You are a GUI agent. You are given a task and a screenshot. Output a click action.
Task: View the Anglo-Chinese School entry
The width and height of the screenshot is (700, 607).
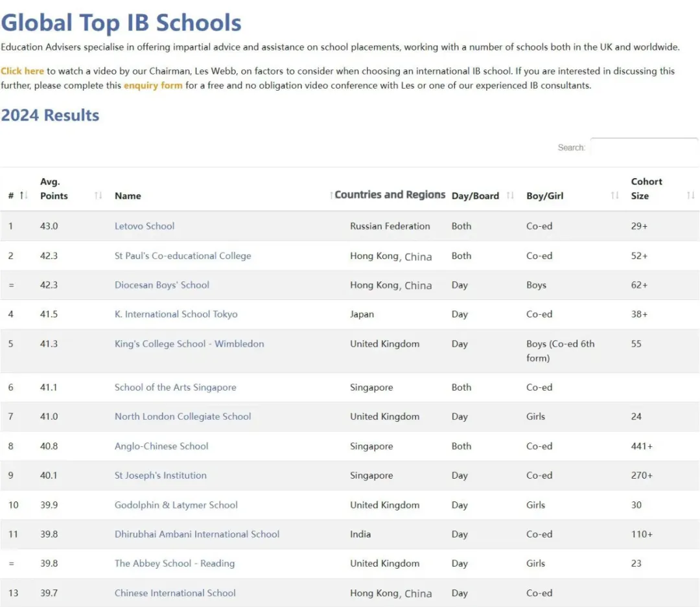click(161, 446)
